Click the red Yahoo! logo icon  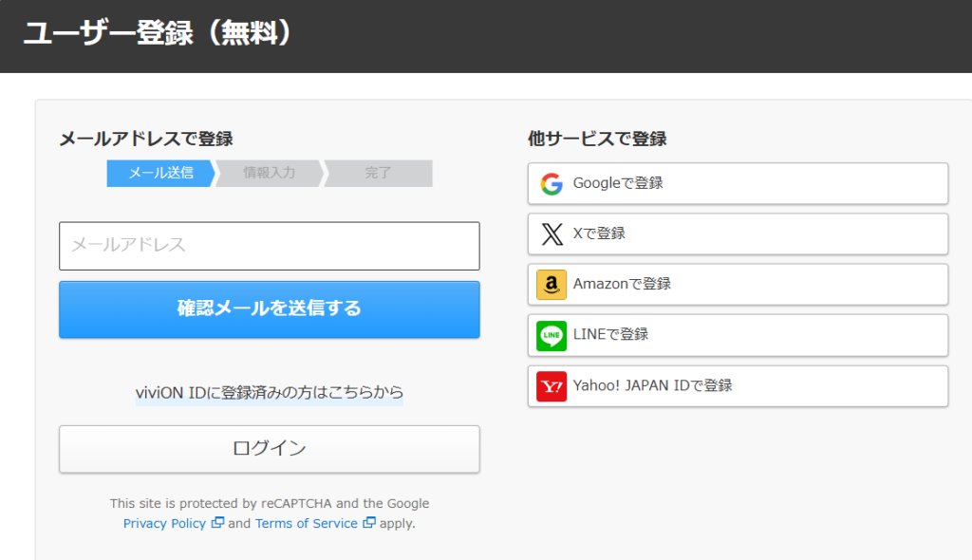[551, 385]
